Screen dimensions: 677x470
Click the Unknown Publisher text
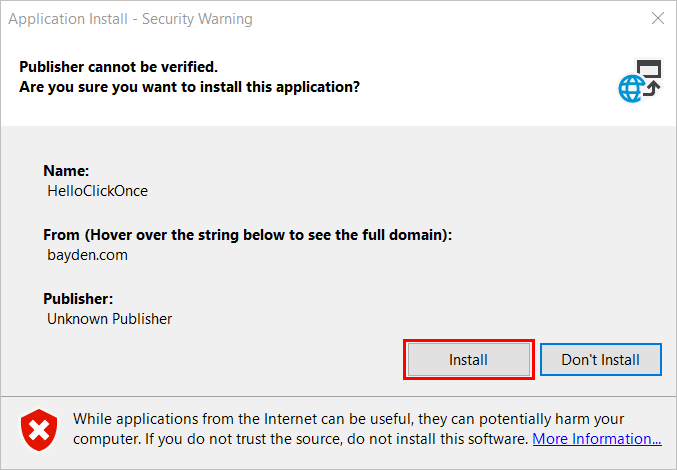[x=109, y=319]
